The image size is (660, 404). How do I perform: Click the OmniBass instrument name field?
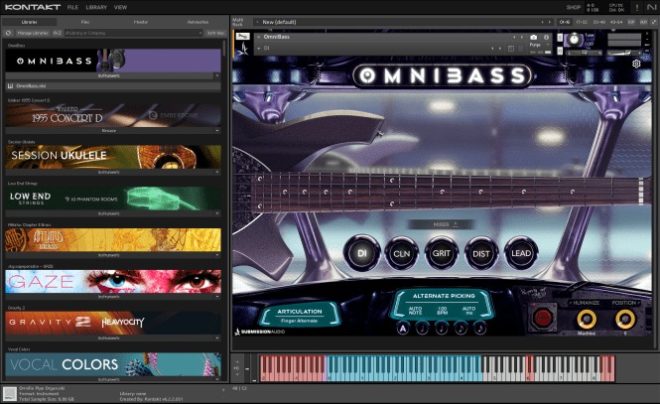click(x=385, y=37)
